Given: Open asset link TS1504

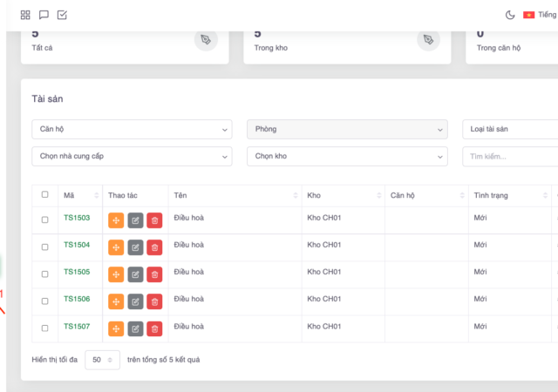Looking at the screenshot, I should [77, 246].
